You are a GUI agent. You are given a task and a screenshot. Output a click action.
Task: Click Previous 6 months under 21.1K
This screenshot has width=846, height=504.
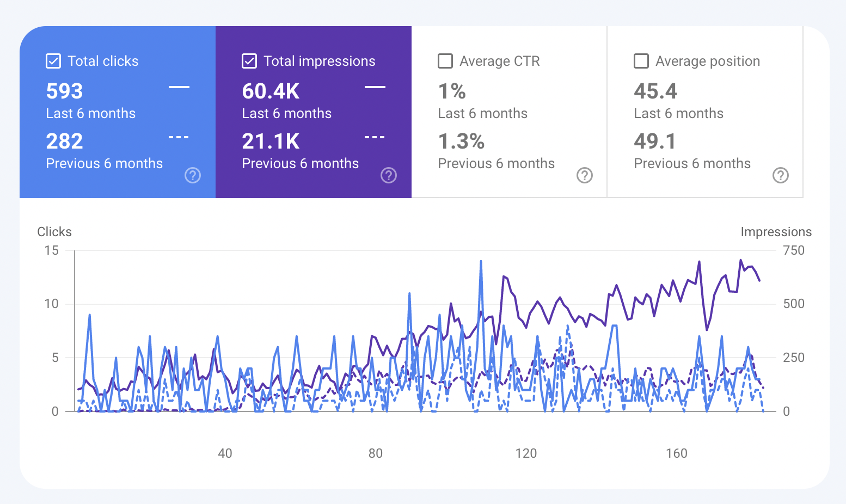point(301,163)
